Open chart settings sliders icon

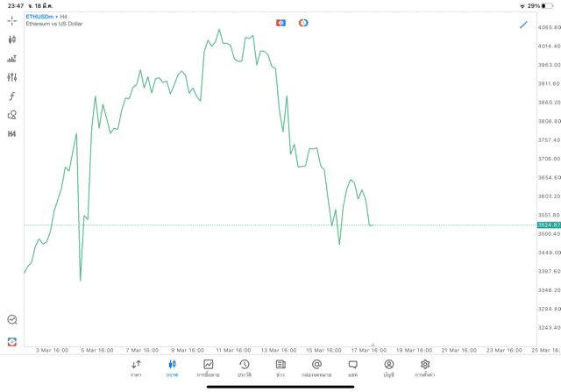pos(11,77)
